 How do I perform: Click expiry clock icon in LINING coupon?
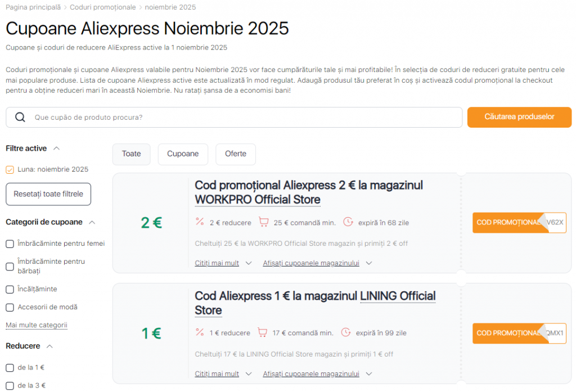coord(346,332)
